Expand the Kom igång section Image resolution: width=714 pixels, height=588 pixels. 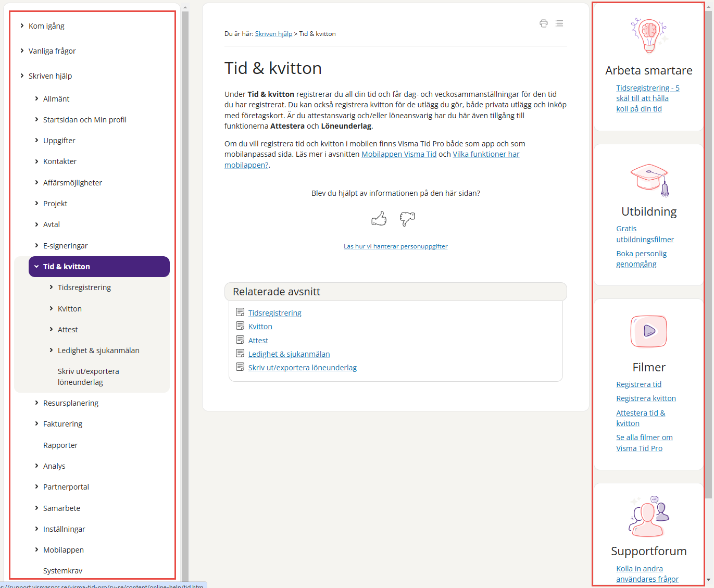(22, 26)
